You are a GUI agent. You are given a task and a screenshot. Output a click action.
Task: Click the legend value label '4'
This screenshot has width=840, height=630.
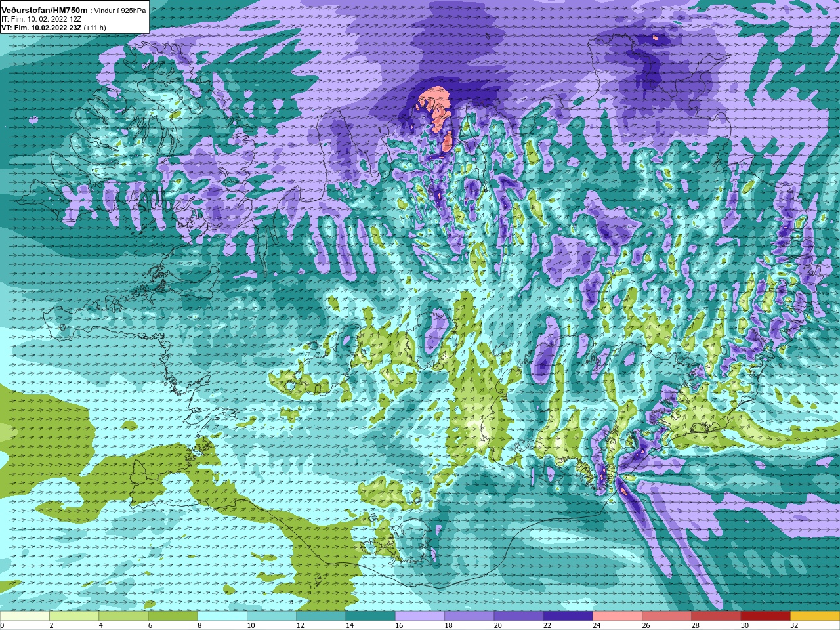tap(100, 625)
